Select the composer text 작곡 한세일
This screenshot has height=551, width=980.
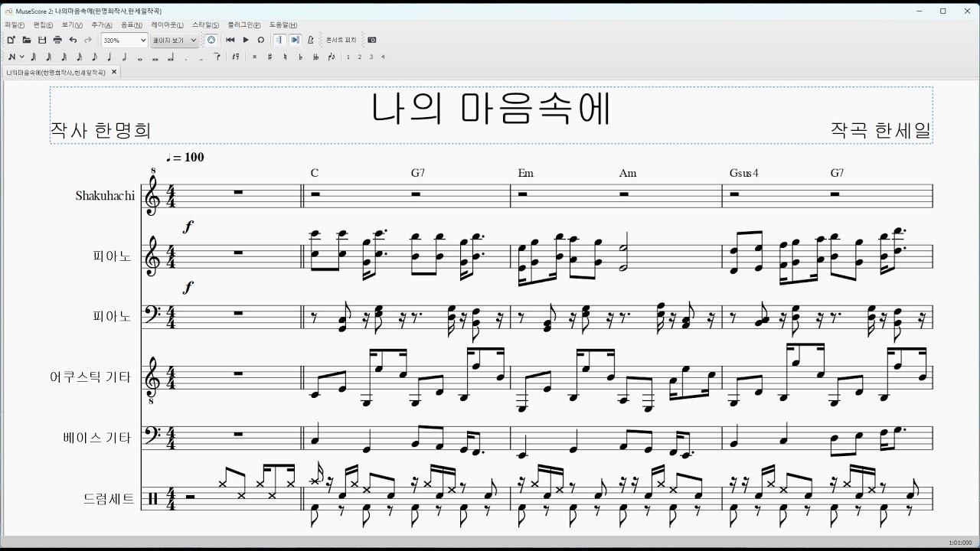point(880,130)
